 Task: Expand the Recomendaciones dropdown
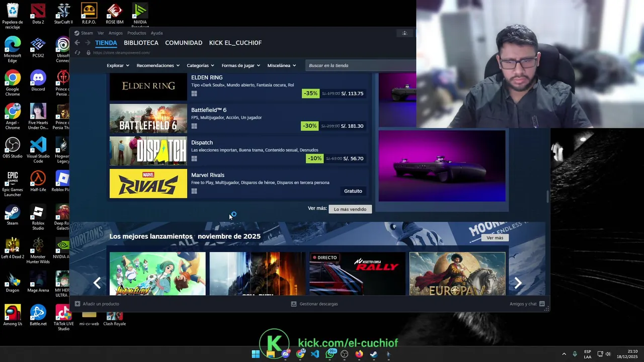point(158,65)
